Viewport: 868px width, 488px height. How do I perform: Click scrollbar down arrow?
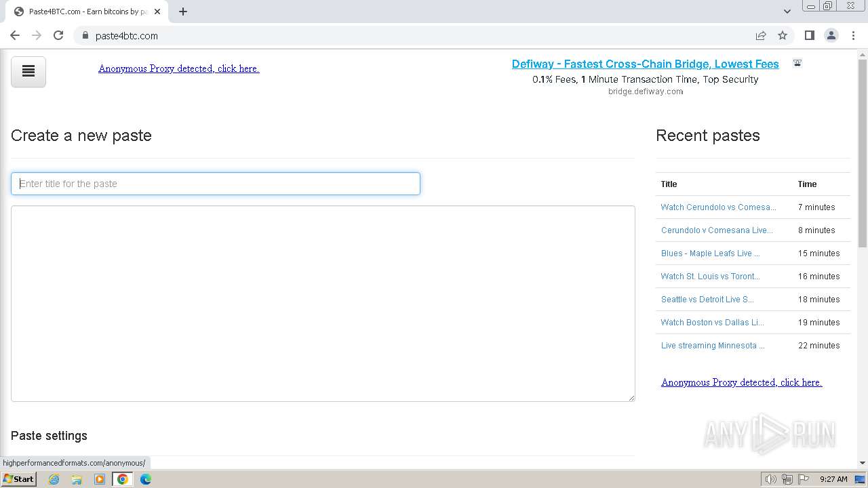[863, 463]
